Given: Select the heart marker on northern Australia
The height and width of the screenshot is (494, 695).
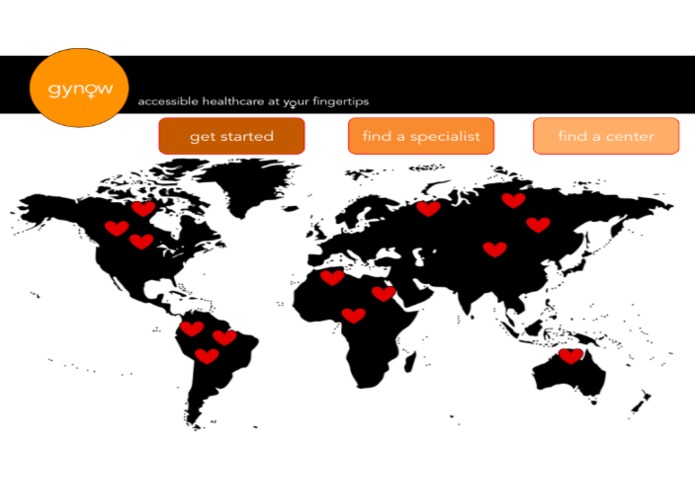Looking at the screenshot, I should coord(571,356).
